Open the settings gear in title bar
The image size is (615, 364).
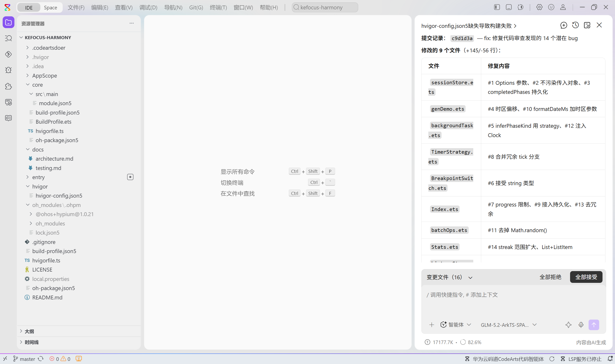539,7
